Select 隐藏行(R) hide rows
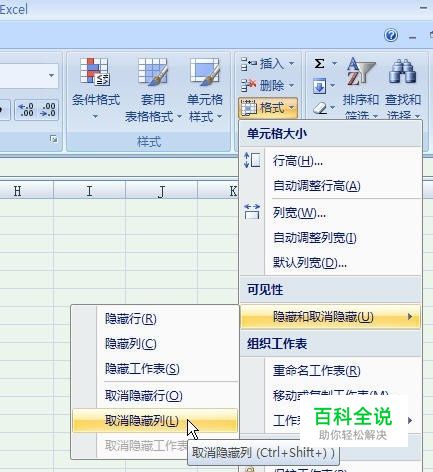The image size is (433, 472). point(155,319)
